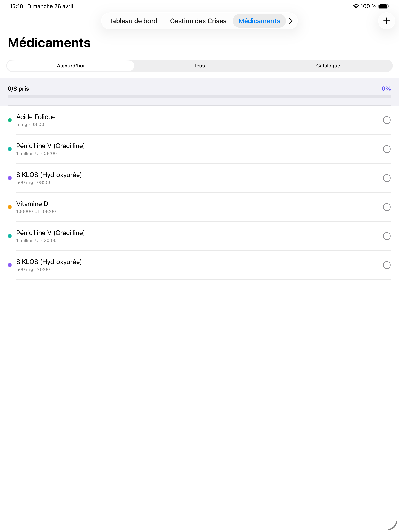This screenshot has height=532, width=399.
Task: Select the Médicaments tab
Action: coord(259,21)
